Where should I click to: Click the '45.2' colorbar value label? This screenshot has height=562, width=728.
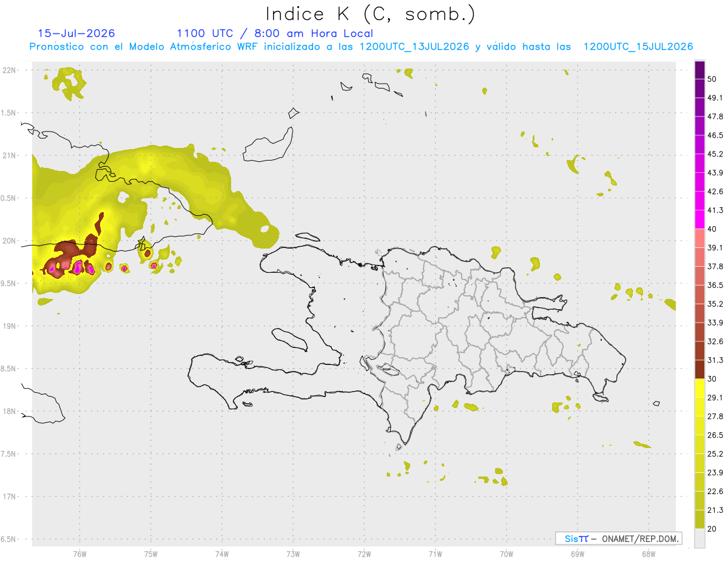click(715, 154)
